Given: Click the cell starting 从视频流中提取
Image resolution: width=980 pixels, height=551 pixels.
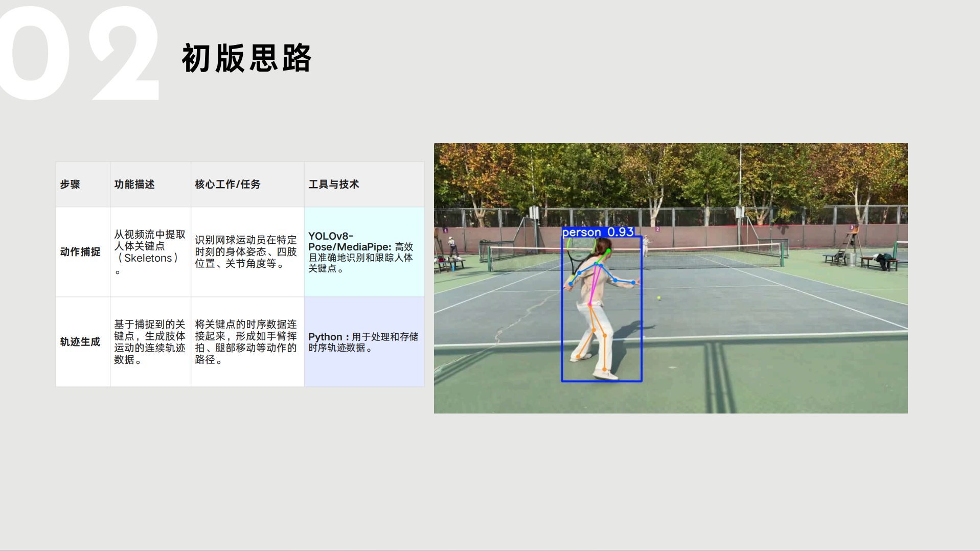Looking at the screenshot, I should pyautogui.click(x=150, y=252).
